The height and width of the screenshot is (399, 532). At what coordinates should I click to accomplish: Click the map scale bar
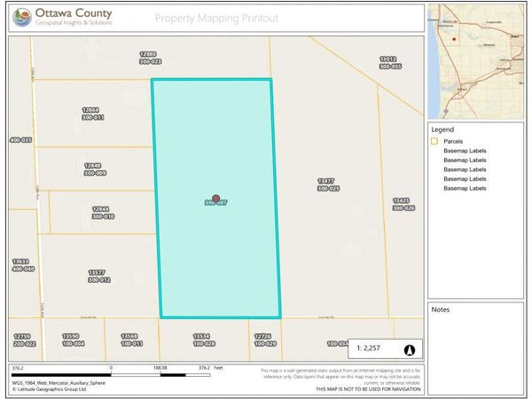tap(111, 374)
